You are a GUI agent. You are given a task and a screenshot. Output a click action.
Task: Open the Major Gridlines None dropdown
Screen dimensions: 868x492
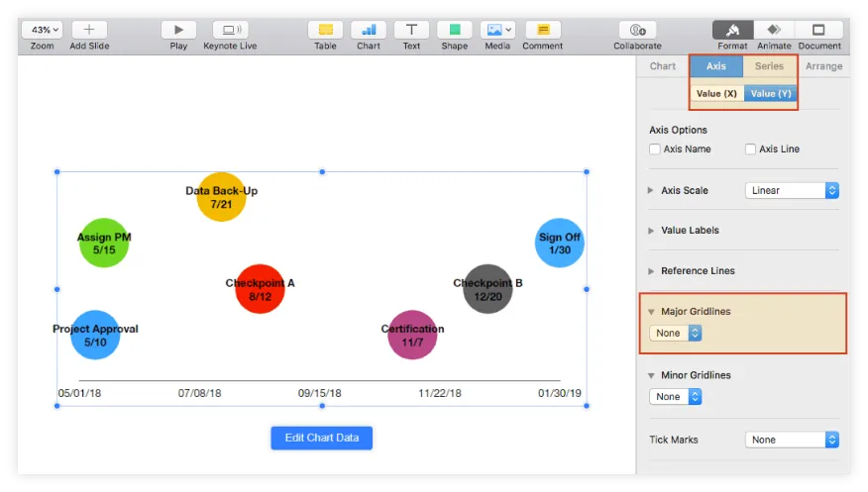click(x=676, y=334)
